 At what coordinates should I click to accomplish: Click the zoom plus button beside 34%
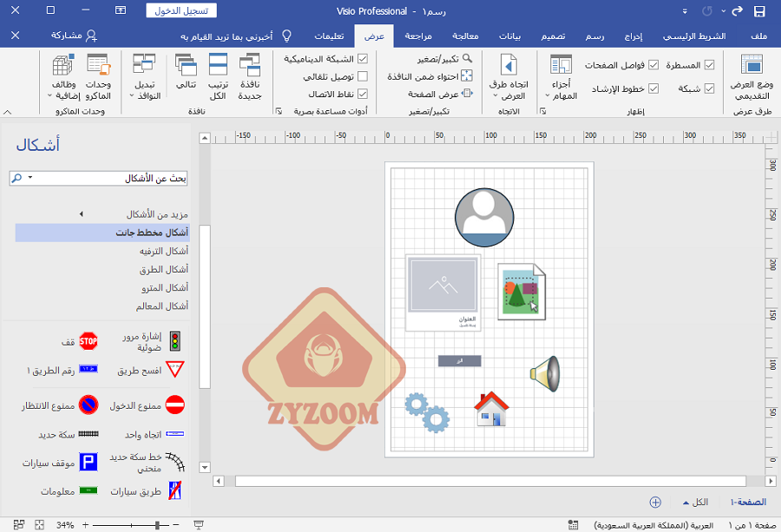pyautogui.click(x=85, y=525)
